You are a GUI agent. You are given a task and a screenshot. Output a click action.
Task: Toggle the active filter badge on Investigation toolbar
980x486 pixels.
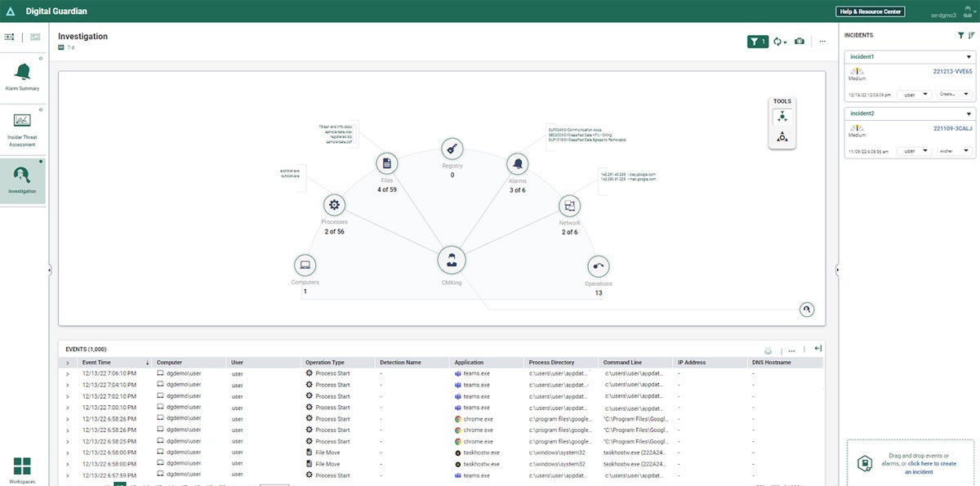757,41
